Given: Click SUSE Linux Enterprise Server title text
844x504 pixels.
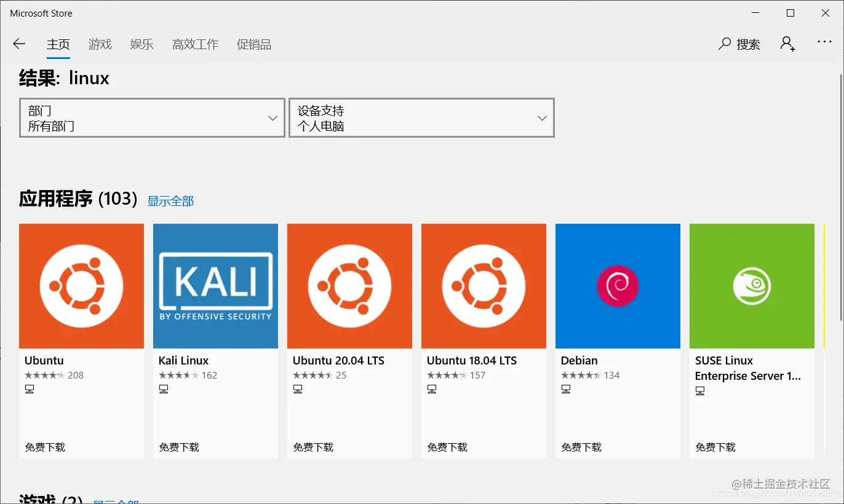Looking at the screenshot, I should pyautogui.click(x=748, y=368).
